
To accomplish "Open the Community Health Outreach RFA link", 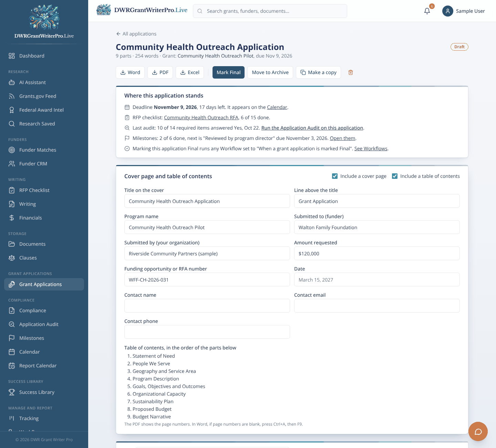I will click(201, 118).
